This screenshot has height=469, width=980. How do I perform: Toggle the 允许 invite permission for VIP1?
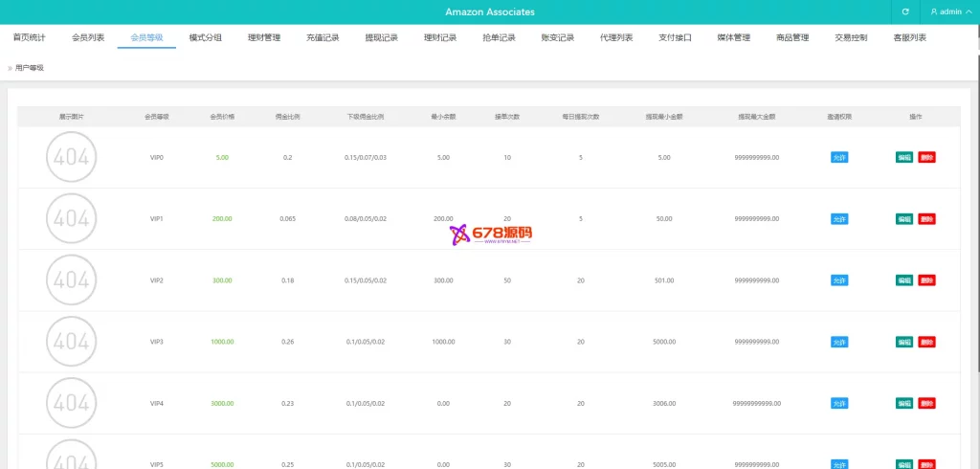(839, 219)
